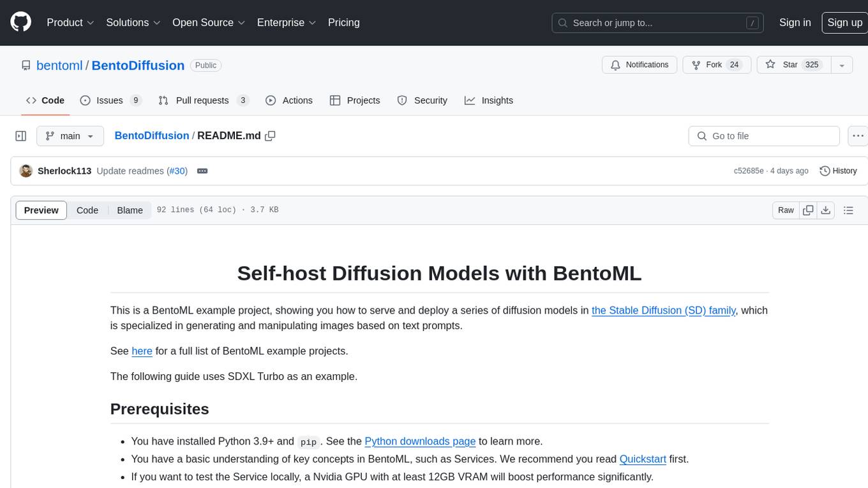Image resolution: width=868 pixels, height=488 pixels.
Task: Expand the Open Source menu
Action: 209,22
